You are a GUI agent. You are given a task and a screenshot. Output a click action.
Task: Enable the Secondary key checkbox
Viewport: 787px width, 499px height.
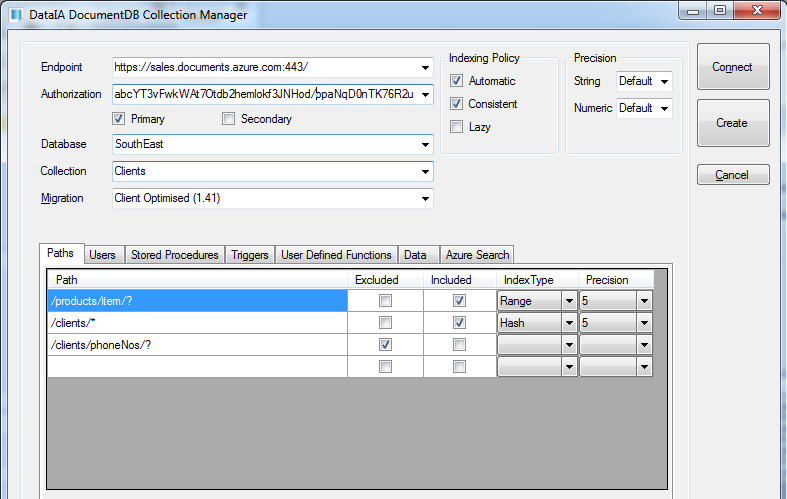click(228, 119)
